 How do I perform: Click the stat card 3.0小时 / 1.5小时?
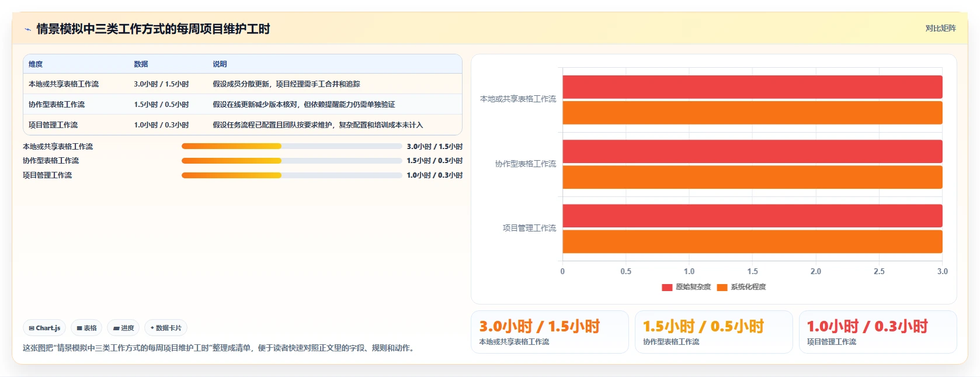(x=550, y=332)
